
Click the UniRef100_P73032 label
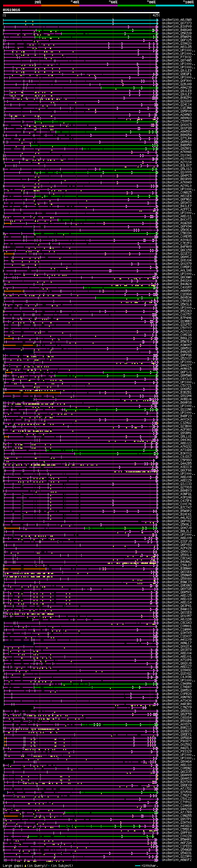tap(177, 57)
